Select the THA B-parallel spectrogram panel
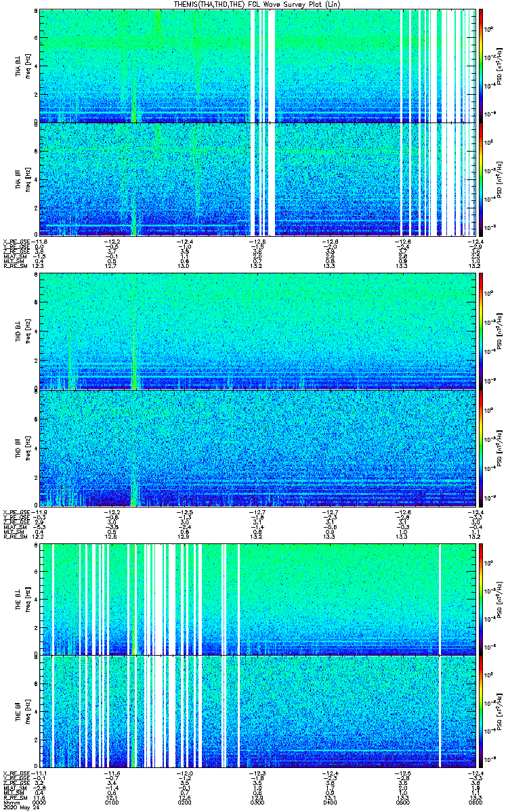 click(258, 179)
